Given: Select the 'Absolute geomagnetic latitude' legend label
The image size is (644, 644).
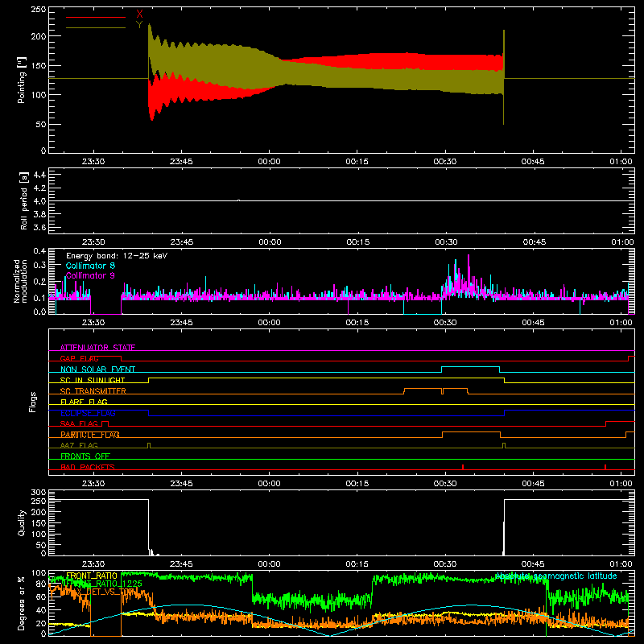Looking at the screenshot, I should pos(555,576).
